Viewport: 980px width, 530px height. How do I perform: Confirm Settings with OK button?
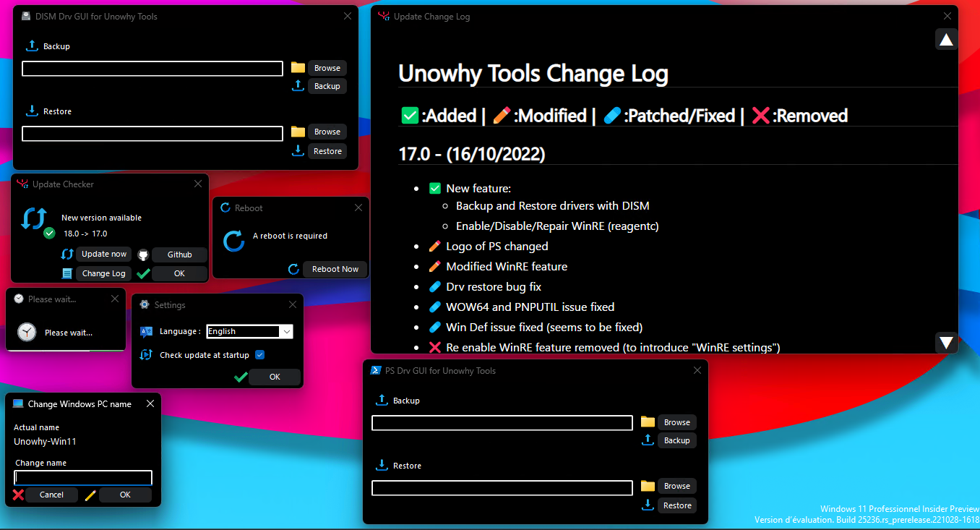coord(275,377)
